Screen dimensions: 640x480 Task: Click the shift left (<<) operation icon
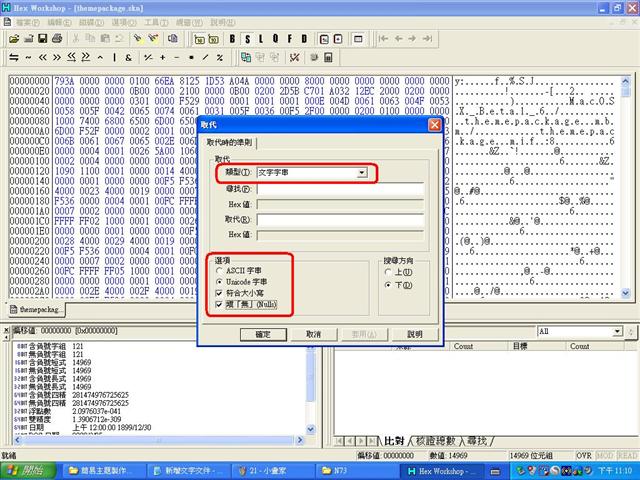pos(42,58)
